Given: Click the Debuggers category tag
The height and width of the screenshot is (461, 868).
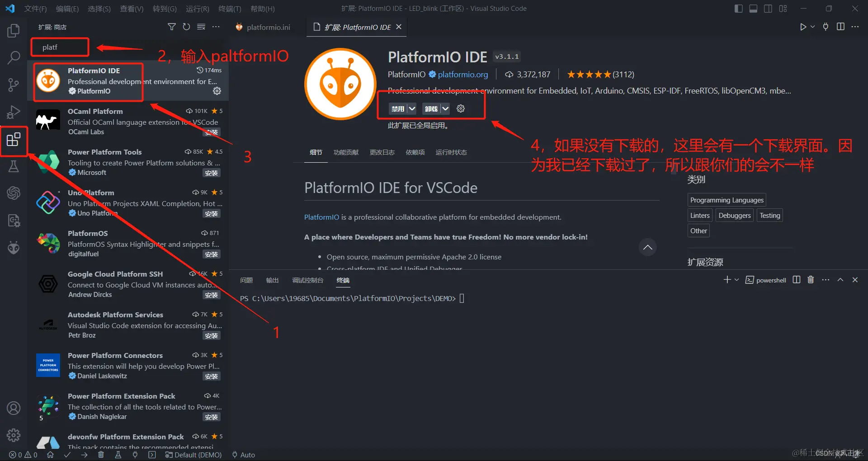Looking at the screenshot, I should (x=734, y=215).
